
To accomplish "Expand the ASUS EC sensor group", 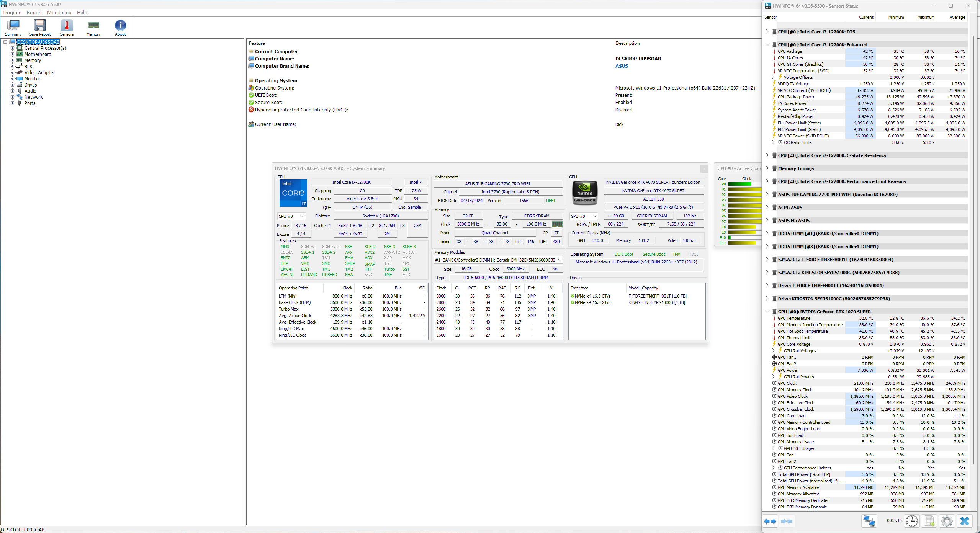I will coord(767,221).
